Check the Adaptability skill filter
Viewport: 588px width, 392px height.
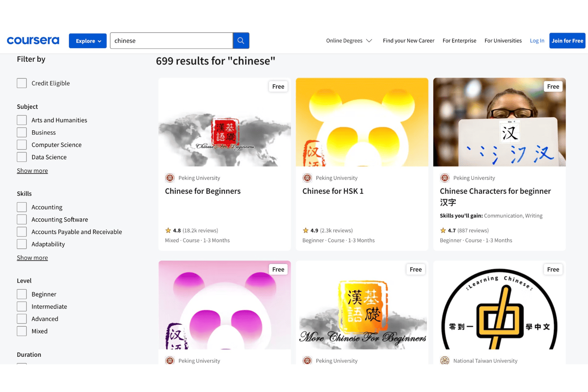point(22,244)
